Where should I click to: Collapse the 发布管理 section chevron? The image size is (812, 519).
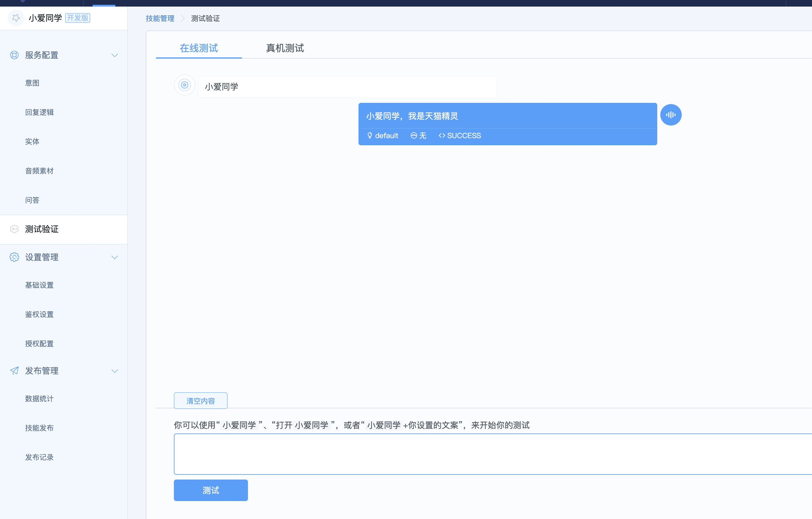click(x=115, y=371)
